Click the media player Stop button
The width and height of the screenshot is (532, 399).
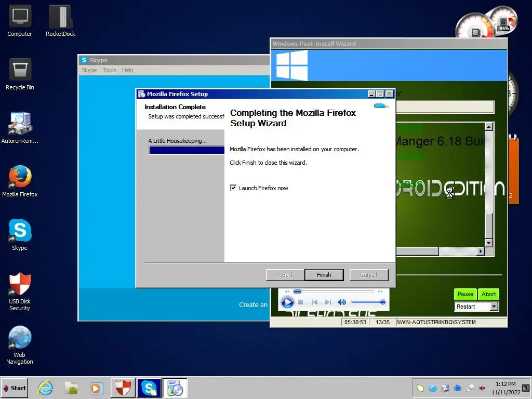(301, 302)
